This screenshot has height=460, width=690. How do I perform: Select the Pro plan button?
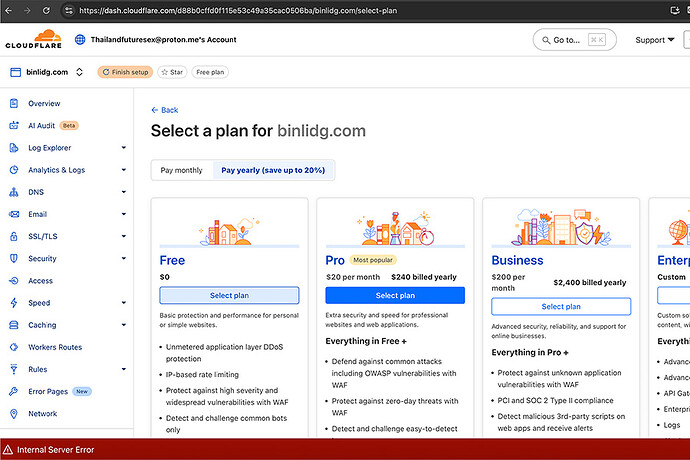[x=395, y=295]
